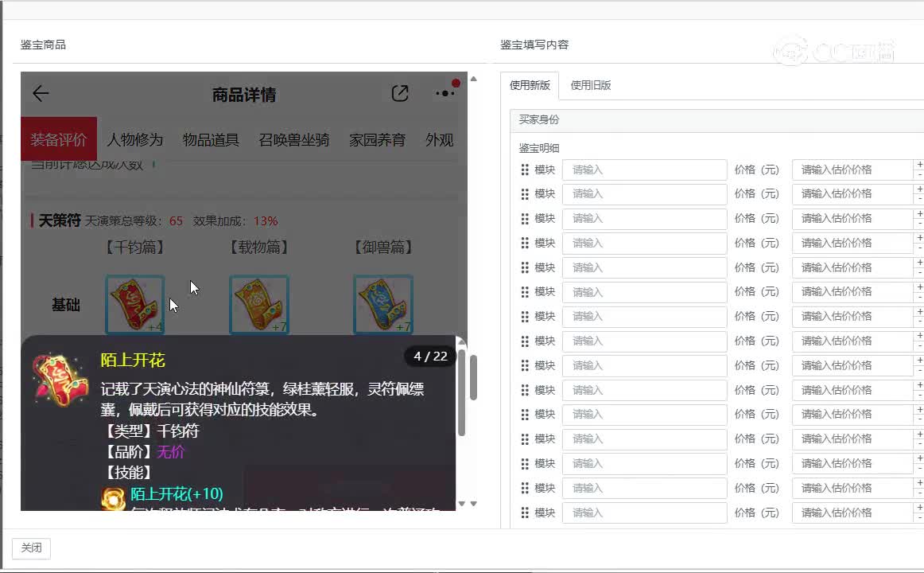
Task: Grab the drag handle of the seventh 模块 row
Action: click(x=525, y=317)
